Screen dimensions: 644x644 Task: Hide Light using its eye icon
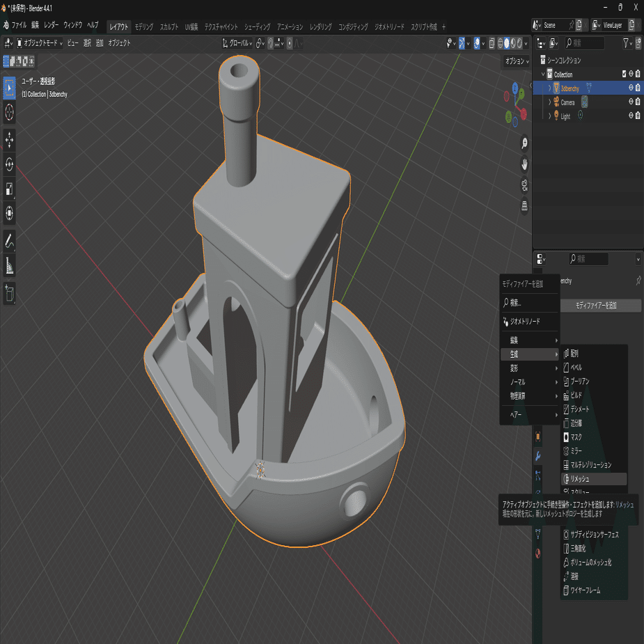[x=631, y=116]
